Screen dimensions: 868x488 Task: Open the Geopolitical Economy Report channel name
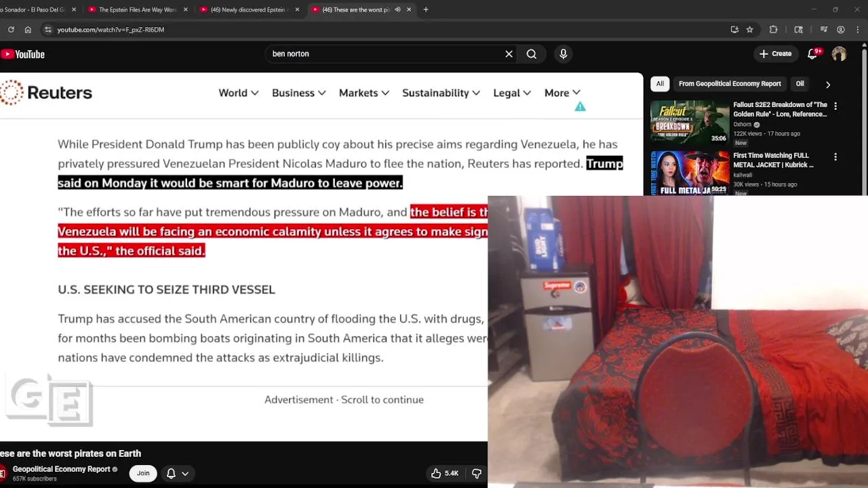[61, 469]
